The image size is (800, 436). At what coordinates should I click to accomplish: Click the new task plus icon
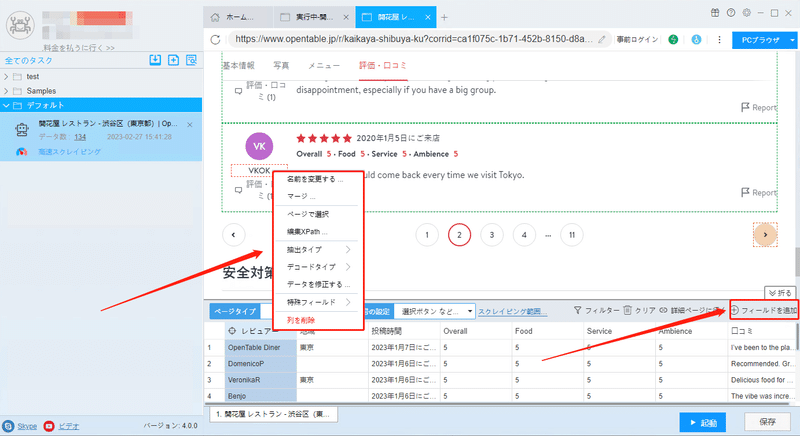coord(173,60)
